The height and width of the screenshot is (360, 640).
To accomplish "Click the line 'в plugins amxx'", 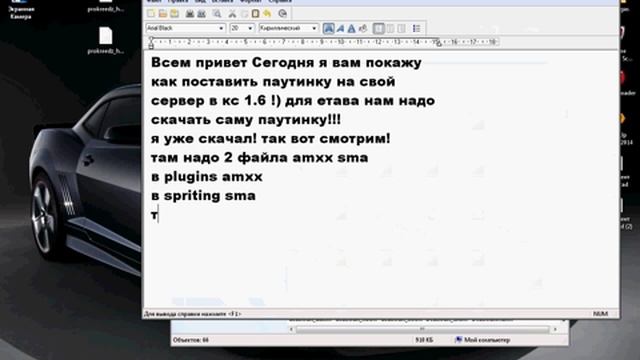I will (207, 177).
